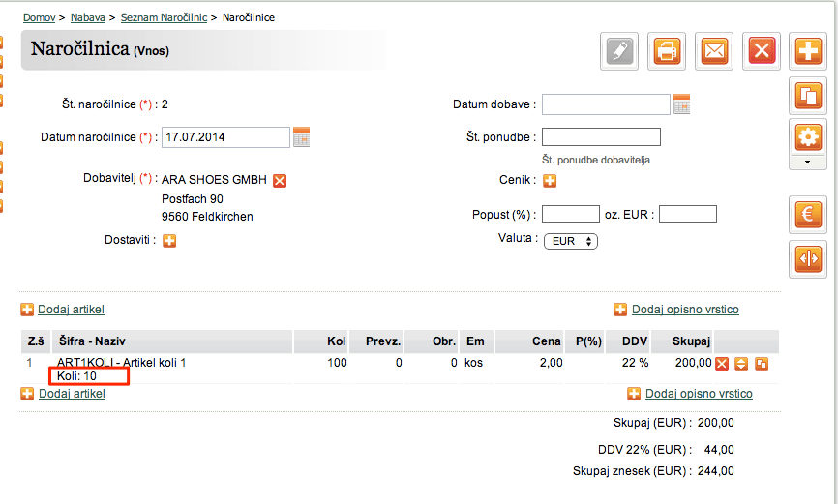Screen dimensions: 838x504
Task: Click the euro currency icon
Action: pyautogui.click(x=808, y=215)
